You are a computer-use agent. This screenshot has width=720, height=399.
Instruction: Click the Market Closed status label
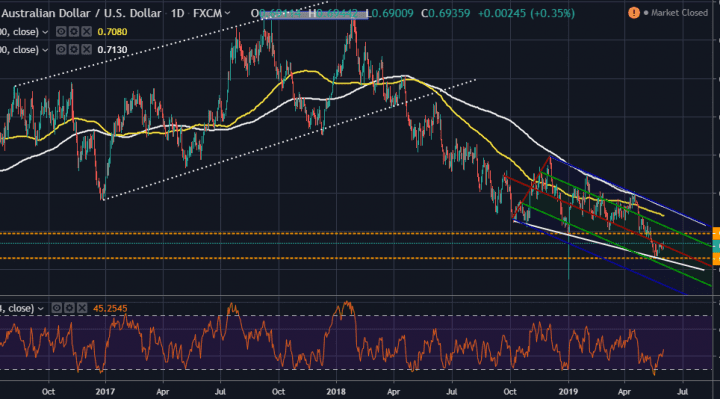pos(679,13)
